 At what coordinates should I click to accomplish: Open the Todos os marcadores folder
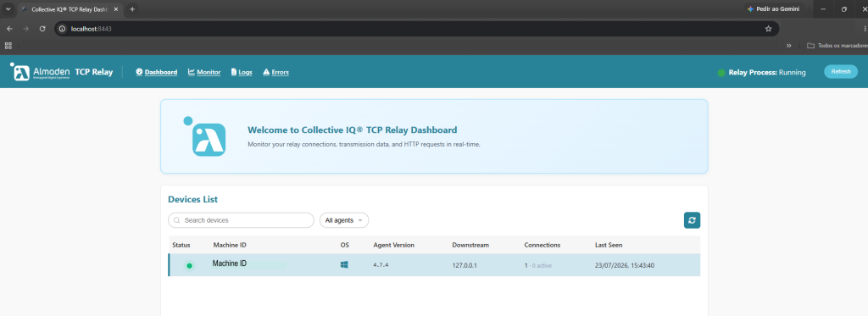pyautogui.click(x=837, y=46)
